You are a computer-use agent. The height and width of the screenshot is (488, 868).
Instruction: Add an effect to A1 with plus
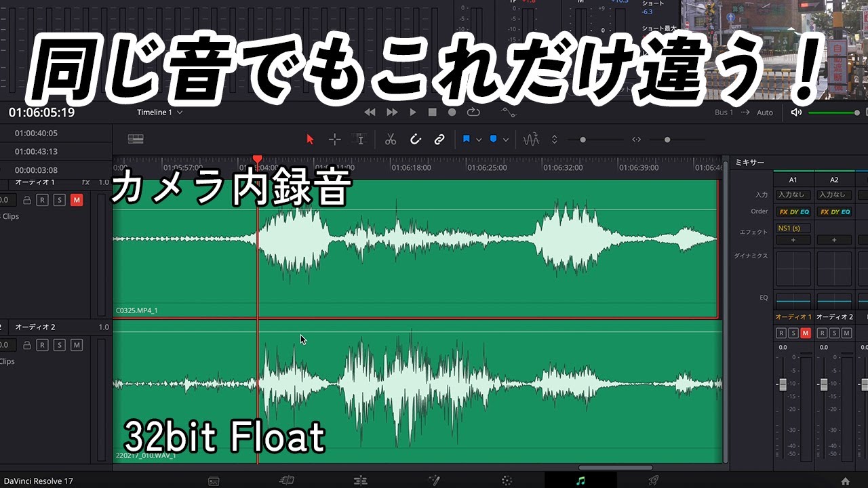pos(793,240)
